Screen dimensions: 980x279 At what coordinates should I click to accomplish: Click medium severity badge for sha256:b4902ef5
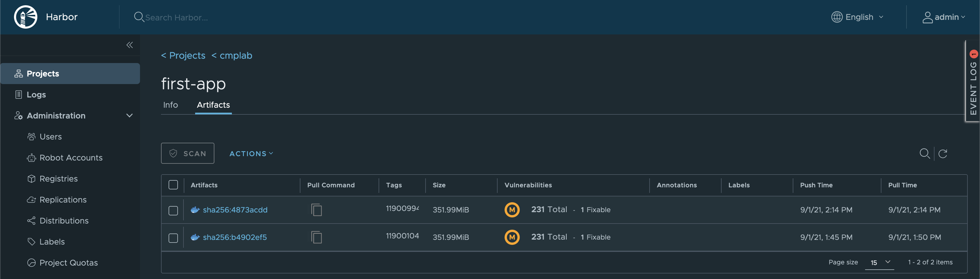coord(512,237)
